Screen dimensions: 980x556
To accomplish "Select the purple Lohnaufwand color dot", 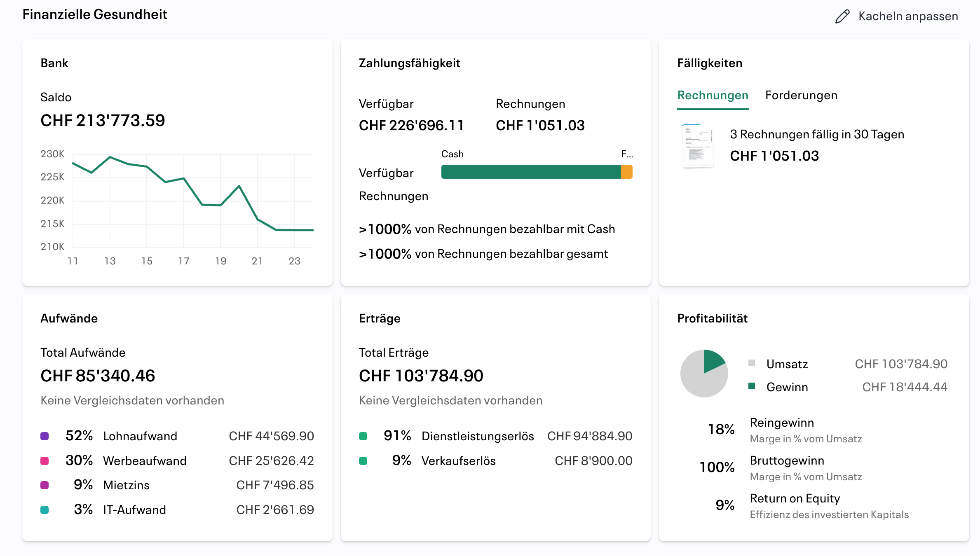I will pos(45,435).
